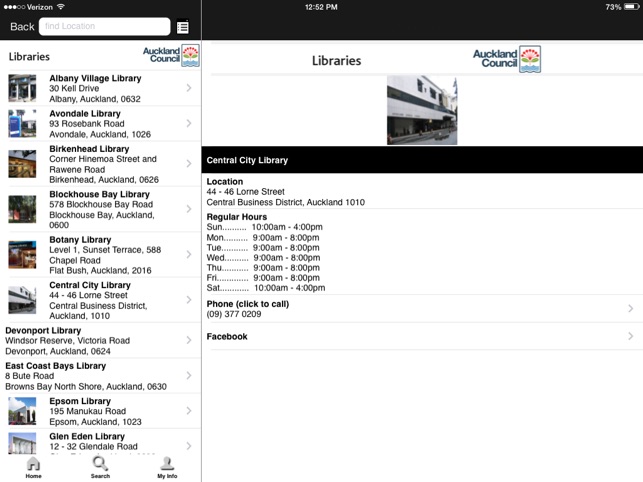The height and width of the screenshot is (482, 643).
Task: Select Birkenhead Library title
Action: (89, 149)
